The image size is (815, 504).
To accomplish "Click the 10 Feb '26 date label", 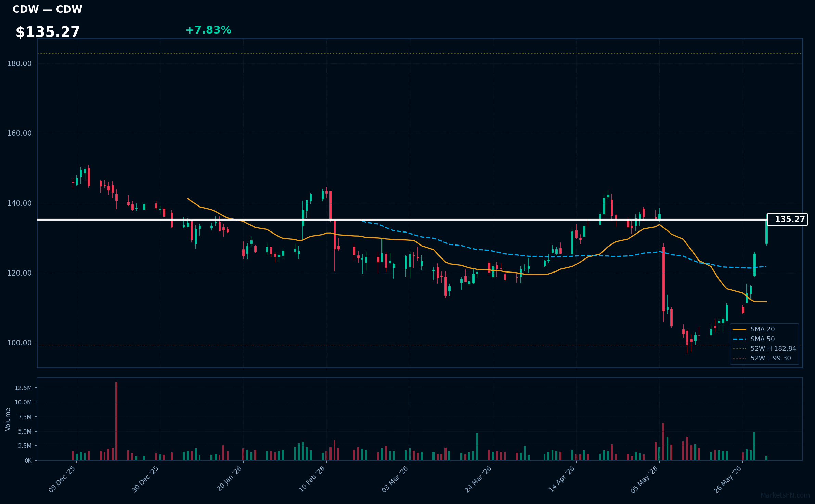I will coord(312,479).
